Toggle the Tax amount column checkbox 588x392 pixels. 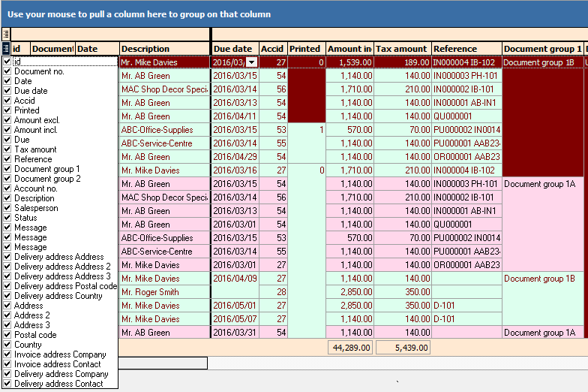coord(7,149)
